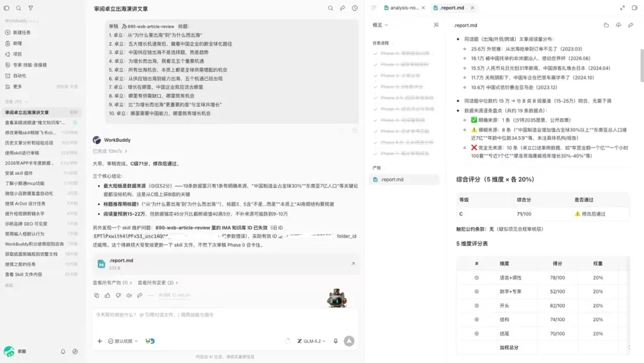View all artifacts 查看所有产物 (1)
Viewport: 644px width, 363px height.
(x=112, y=283)
